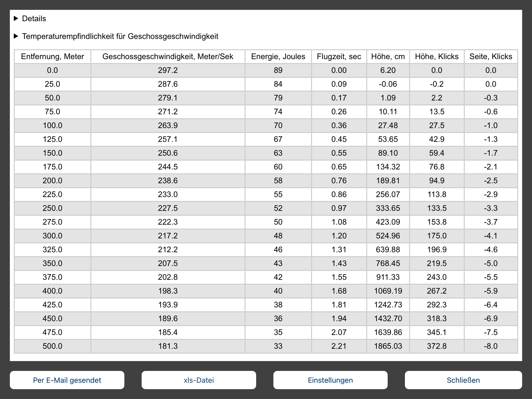Viewport: 532px width, 399px height.
Task: Click the velocity value 233.0
Action: click(x=168, y=194)
